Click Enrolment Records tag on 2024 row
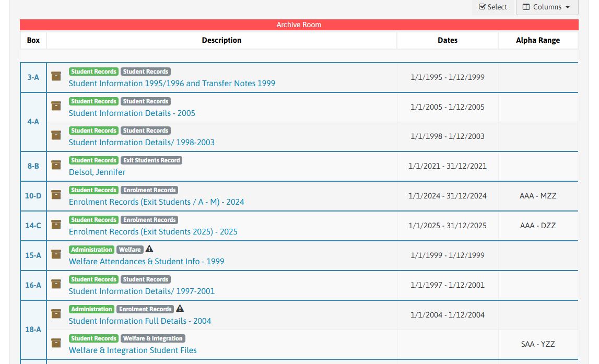Image resolution: width=599 pixels, height=364 pixels. tap(149, 190)
